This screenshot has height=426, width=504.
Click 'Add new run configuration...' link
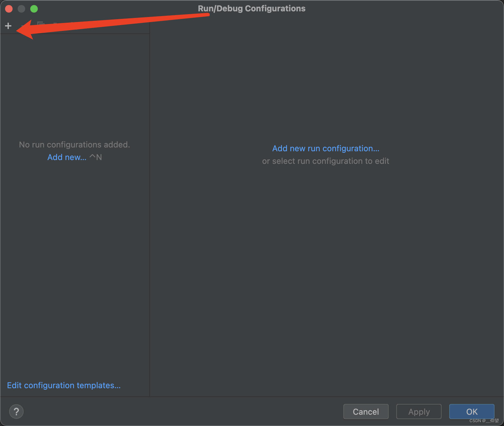326,148
